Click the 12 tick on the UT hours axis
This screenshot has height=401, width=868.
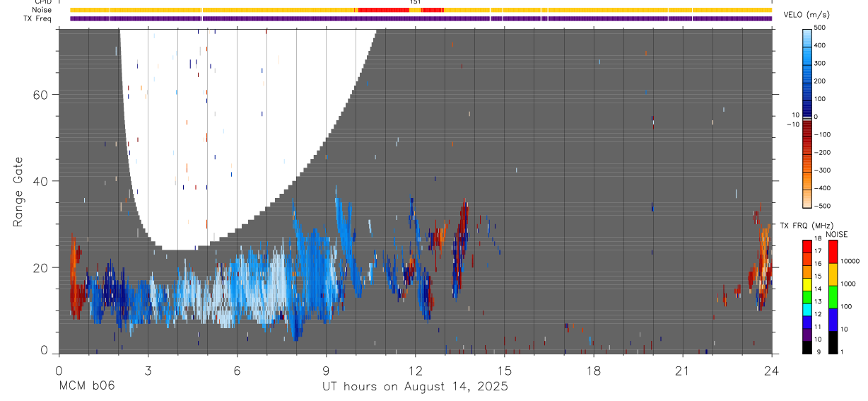[415, 371]
